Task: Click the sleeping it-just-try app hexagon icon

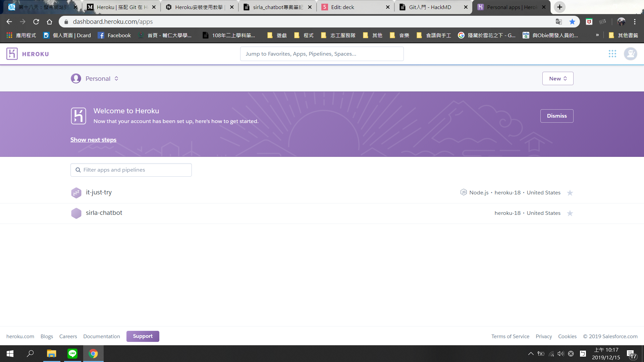Action: click(x=76, y=193)
